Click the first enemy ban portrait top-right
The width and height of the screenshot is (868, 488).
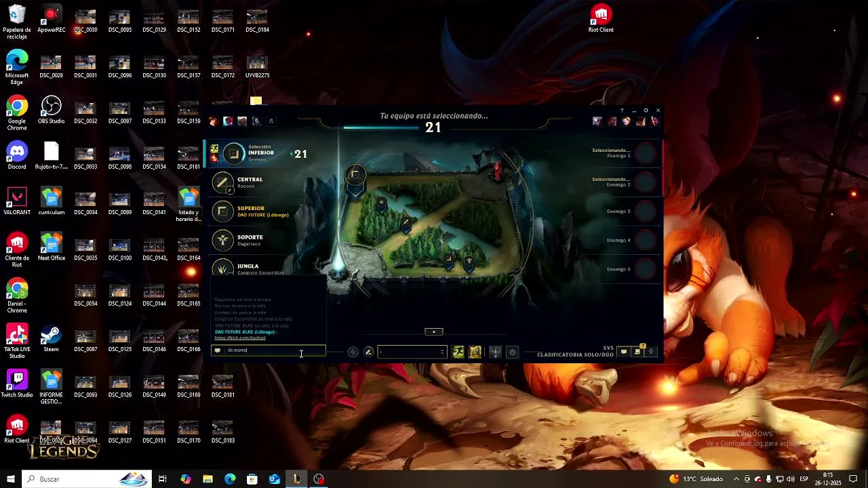pos(597,121)
